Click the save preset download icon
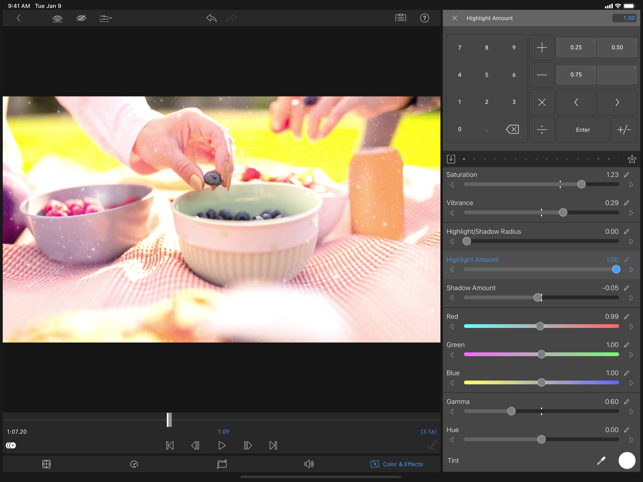The height and width of the screenshot is (482, 643). (451, 159)
